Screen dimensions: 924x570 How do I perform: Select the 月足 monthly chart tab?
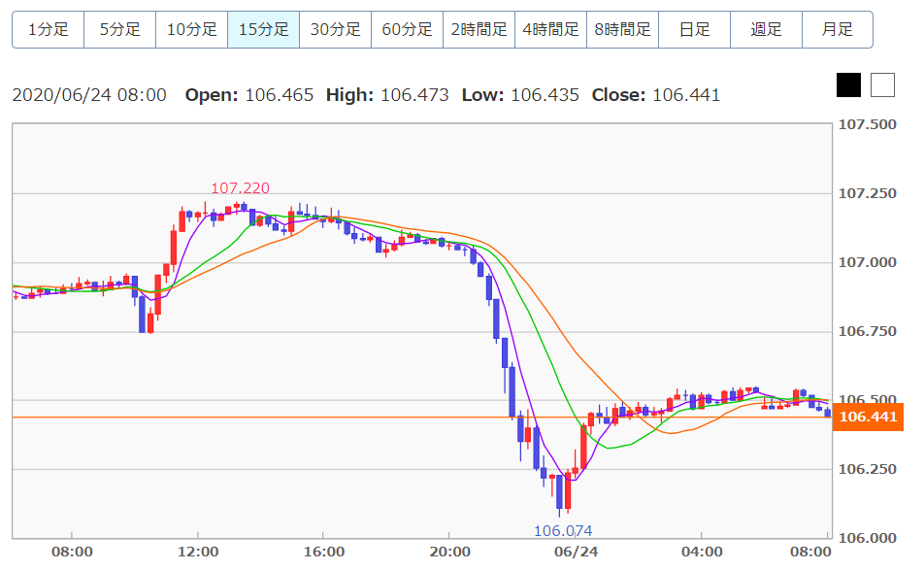click(838, 29)
